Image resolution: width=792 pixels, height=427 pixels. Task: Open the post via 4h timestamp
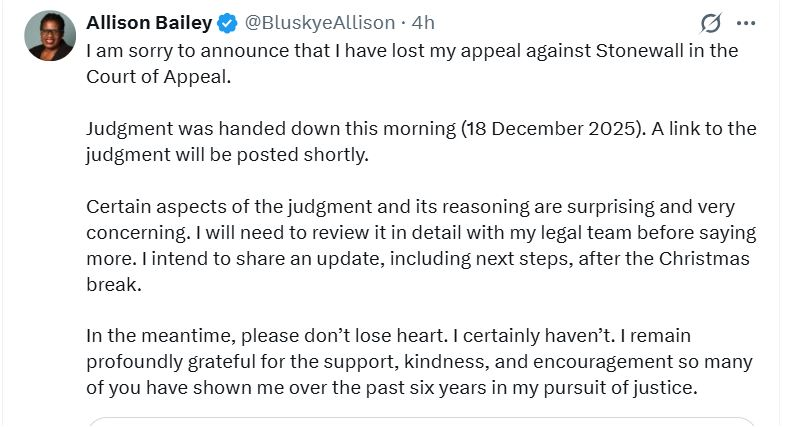click(424, 23)
